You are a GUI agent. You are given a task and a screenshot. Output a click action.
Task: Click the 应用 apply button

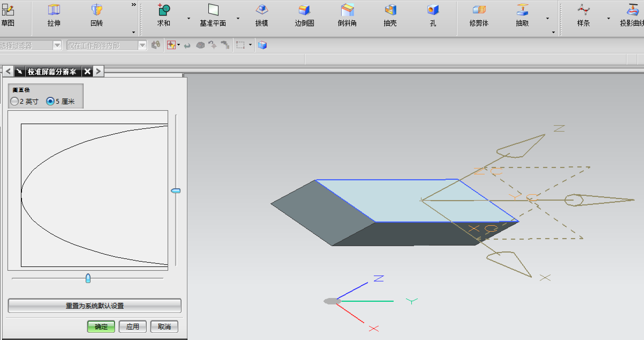pos(133,326)
